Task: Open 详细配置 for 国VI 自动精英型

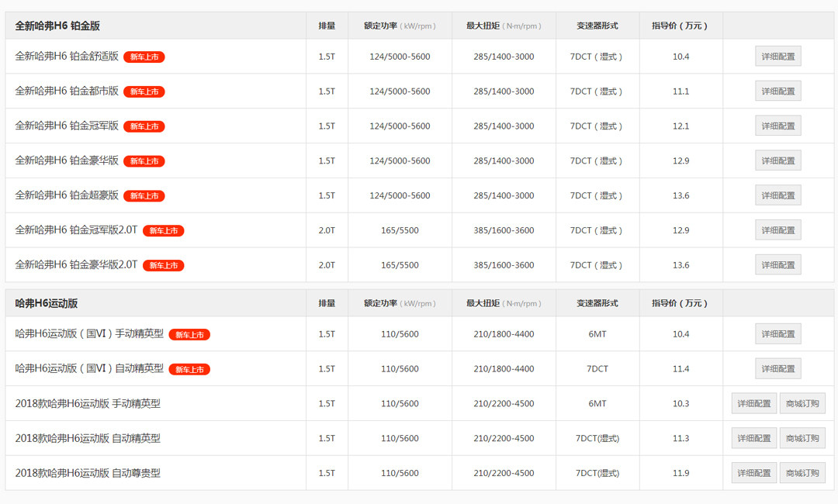Action: (777, 369)
